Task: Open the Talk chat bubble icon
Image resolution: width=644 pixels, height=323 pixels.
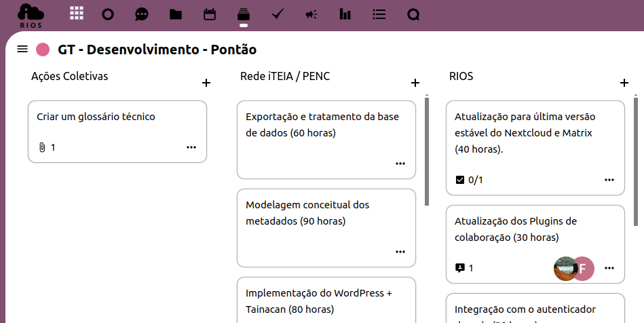Action: 142,15
